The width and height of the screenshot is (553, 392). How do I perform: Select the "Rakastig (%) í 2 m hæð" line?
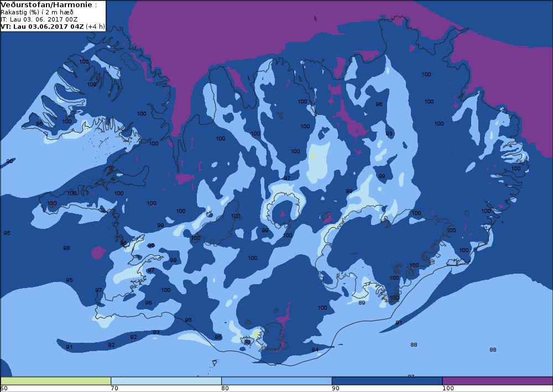tap(37, 12)
